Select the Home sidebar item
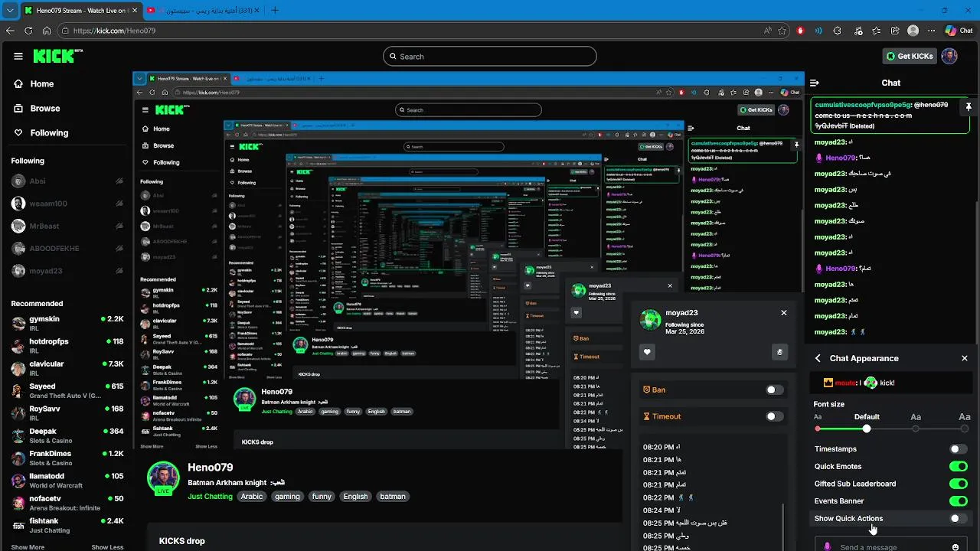Screen dimensions: 980x551 [66, 84]
